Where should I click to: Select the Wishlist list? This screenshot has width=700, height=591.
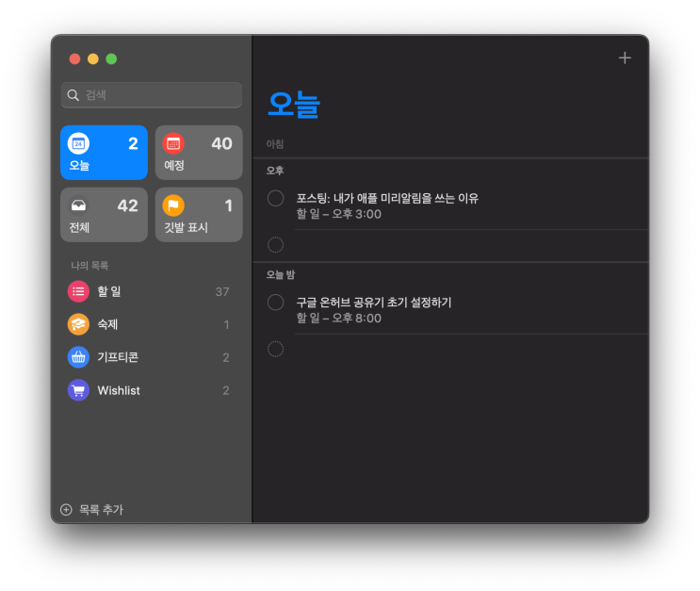tap(152, 390)
